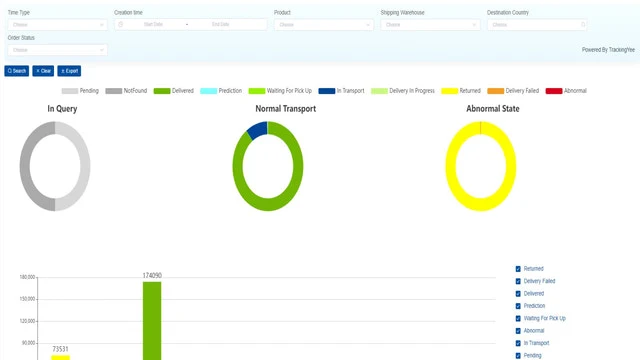Toggle Returned legend swatch at top
Screen dimensions: 640x360
coord(449,91)
